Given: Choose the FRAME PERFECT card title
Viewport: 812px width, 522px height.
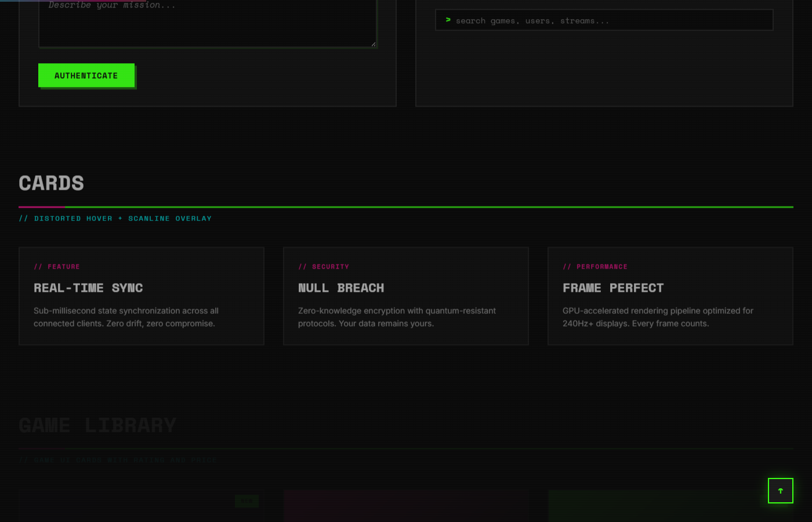Looking at the screenshot, I should (613, 288).
